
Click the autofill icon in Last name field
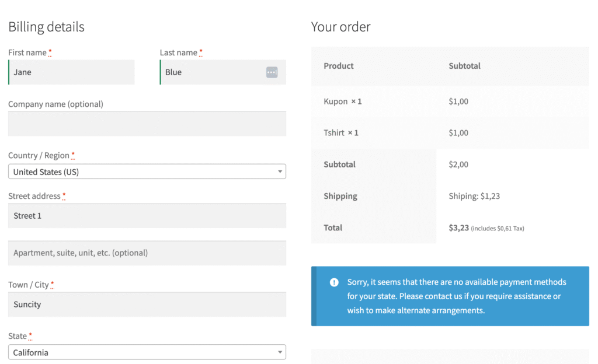click(272, 72)
